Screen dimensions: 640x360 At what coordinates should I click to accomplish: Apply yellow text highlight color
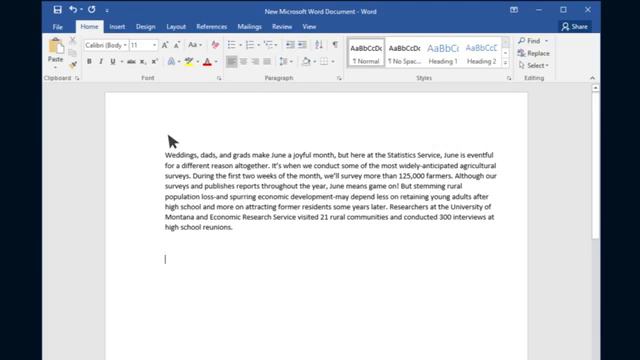tap(189, 62)
